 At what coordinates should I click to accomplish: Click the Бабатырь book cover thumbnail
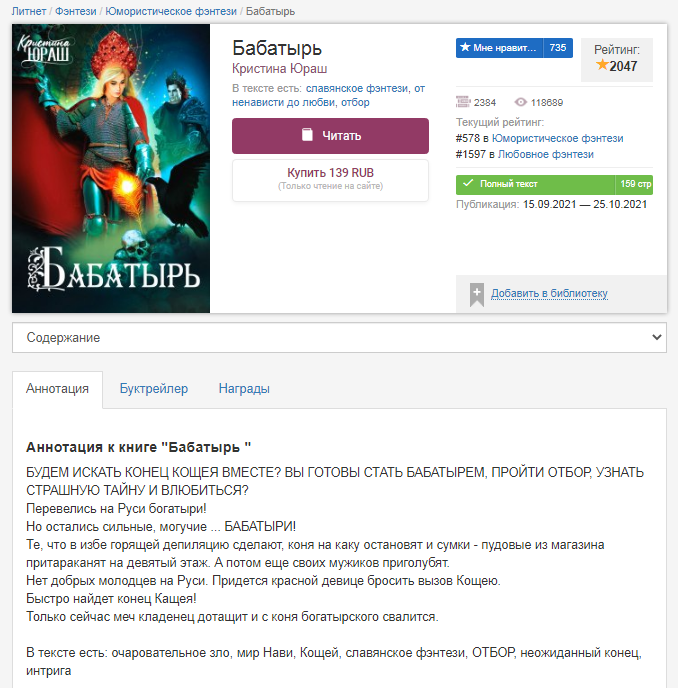(111, 168)
